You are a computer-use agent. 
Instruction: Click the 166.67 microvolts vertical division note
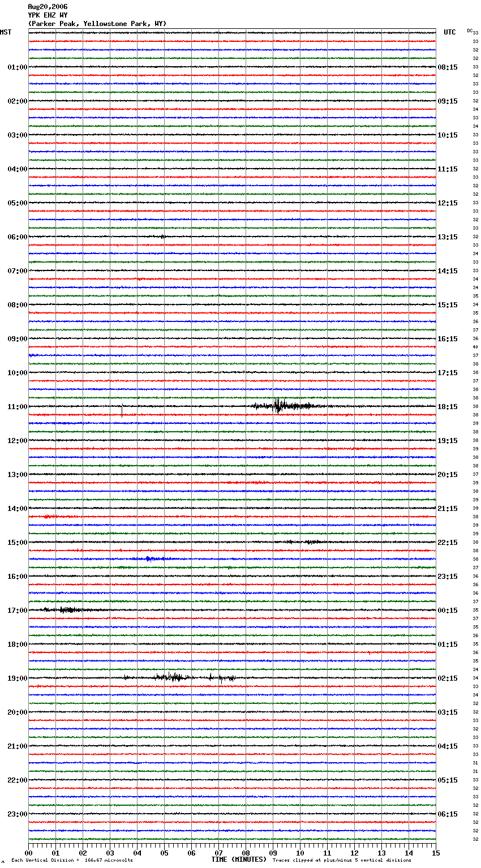(x=72, y=860)
